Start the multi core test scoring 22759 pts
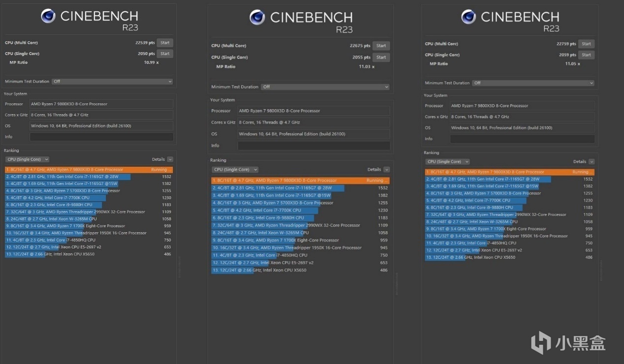Image resolution: width=624 pixels, height=364 pixels. pyautogui.click(x=586, y=44)
